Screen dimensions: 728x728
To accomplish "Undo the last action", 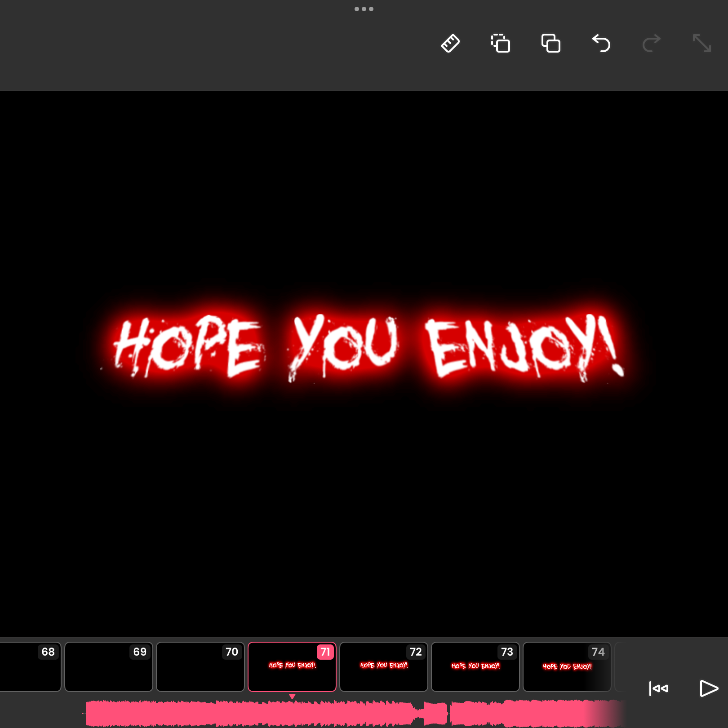I will pyautogui.click(x=601, y=44).
